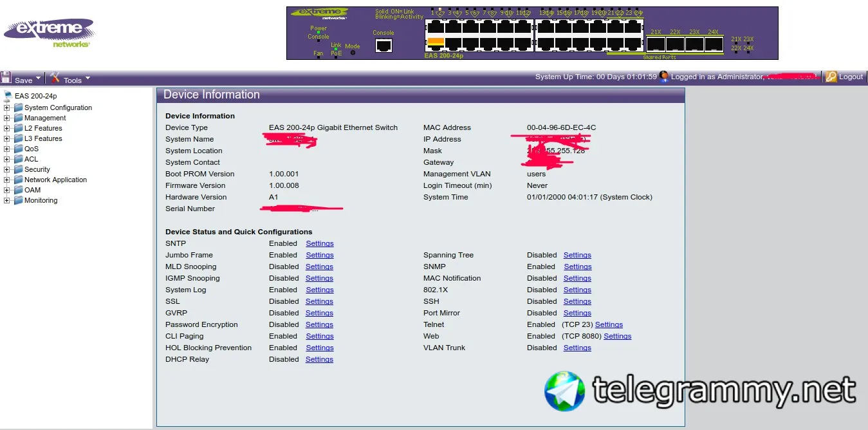Expand the Network Application tree node
868x430 pixels.
(x=7, y=180)
